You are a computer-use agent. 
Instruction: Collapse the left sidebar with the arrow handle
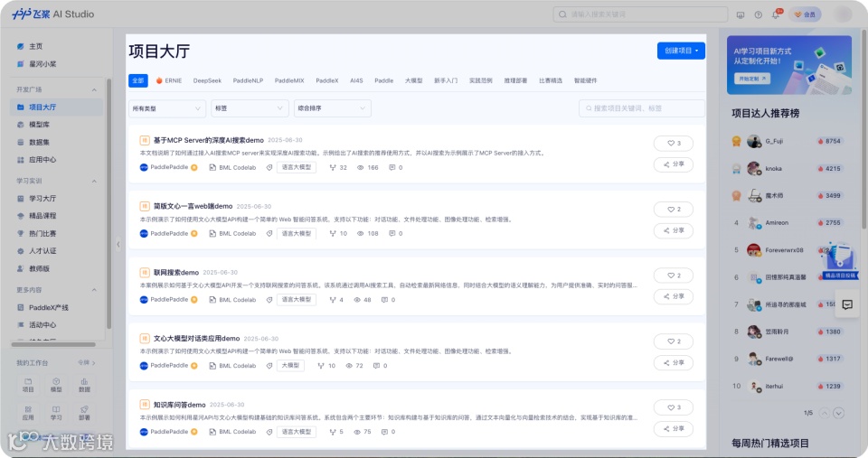click(118, 244)
